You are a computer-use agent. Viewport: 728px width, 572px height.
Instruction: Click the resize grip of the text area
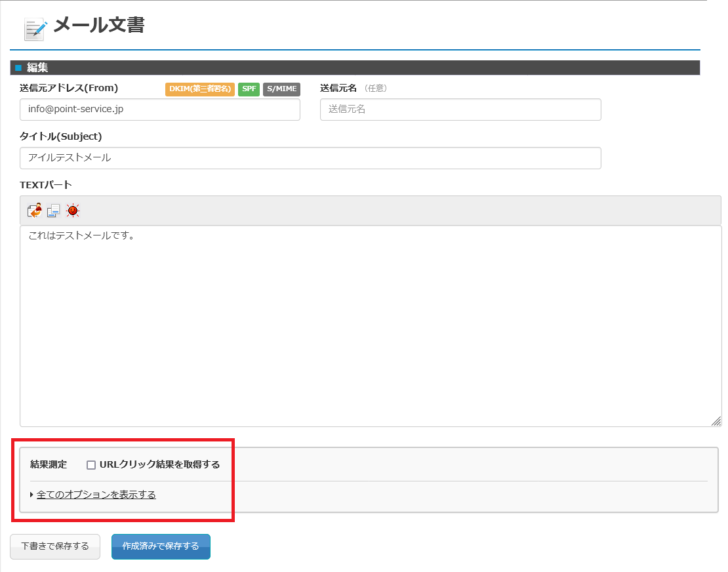tap(716, 422)
